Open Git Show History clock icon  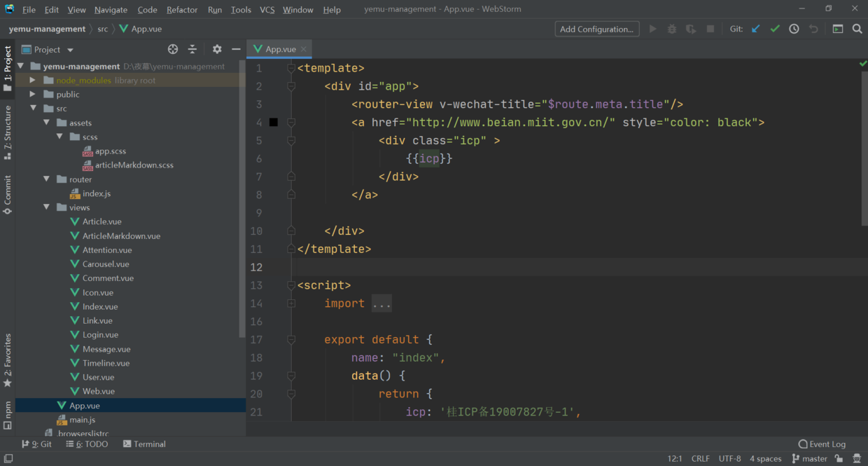click(x=794, y=29)
